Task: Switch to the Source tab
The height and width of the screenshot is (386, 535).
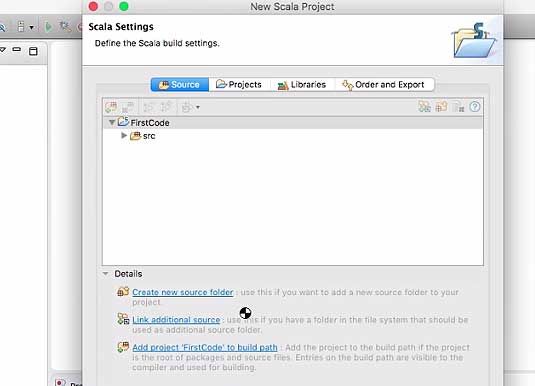Action: (179, 85)
